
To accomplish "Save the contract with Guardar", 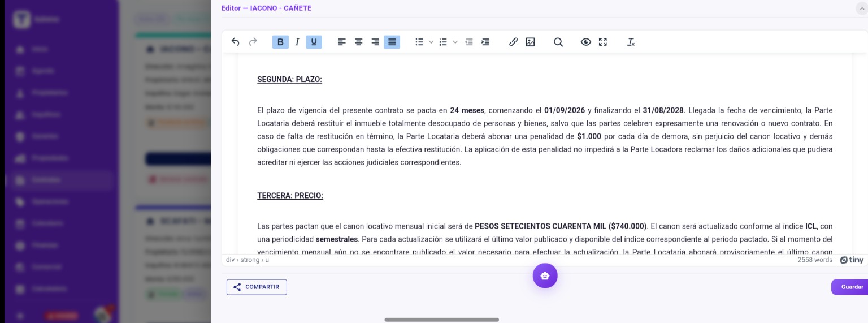I will (850, 287).
